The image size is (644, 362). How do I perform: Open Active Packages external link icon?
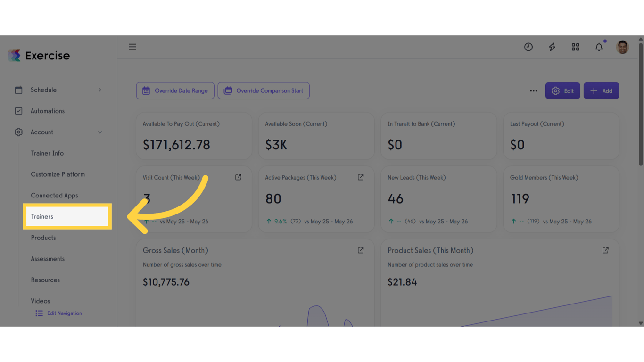point(361,177)
